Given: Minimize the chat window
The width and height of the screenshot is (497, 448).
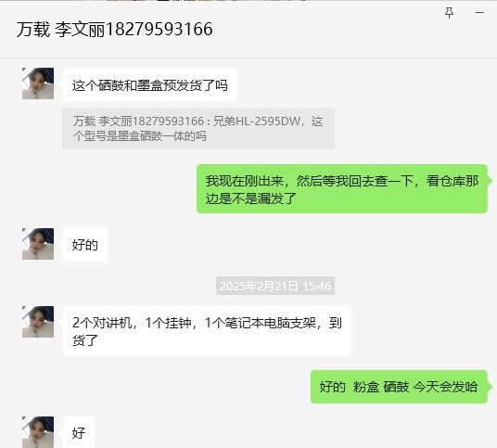Looking at the screenshot, I should (480, 13).
